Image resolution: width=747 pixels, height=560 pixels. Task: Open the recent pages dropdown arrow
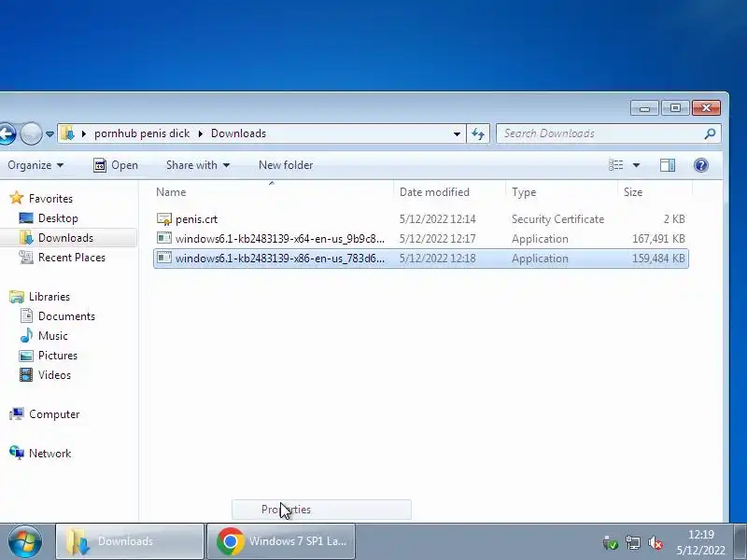pos(49,134)
